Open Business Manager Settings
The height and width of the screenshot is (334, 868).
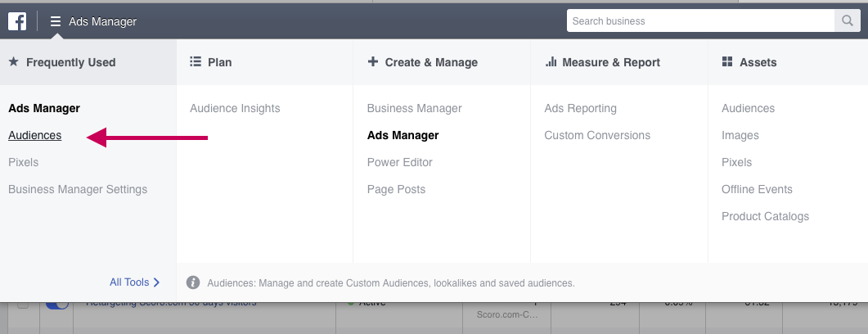point(78,189)
